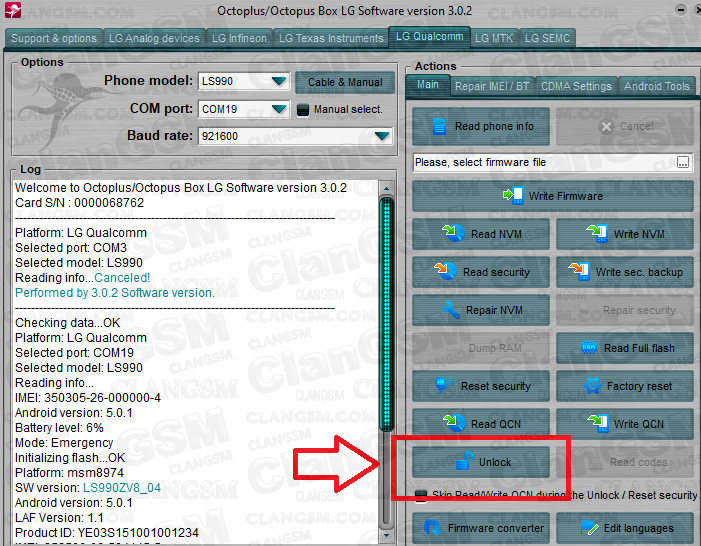
Task: Click the Firmware converter icon
Action: tap(432, 528)
